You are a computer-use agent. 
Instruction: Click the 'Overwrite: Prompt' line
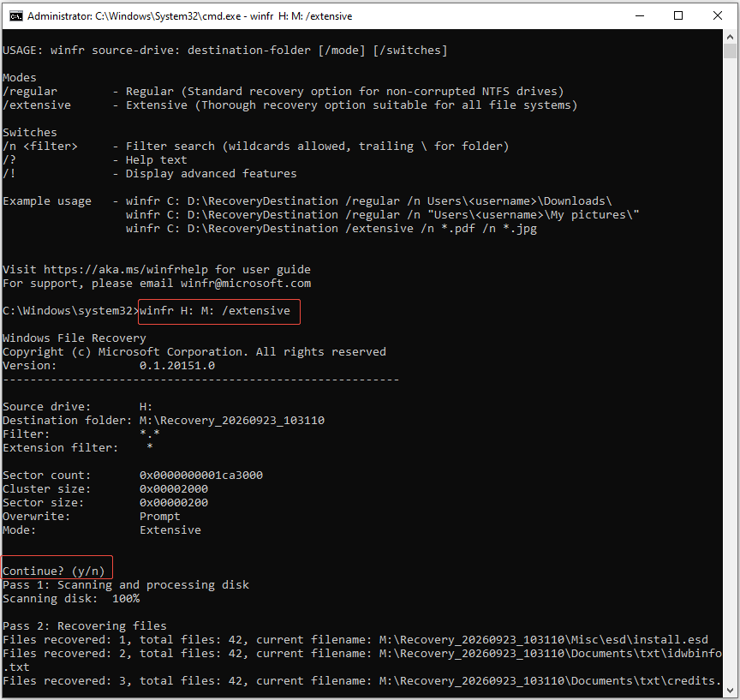[x=92, y=516]
